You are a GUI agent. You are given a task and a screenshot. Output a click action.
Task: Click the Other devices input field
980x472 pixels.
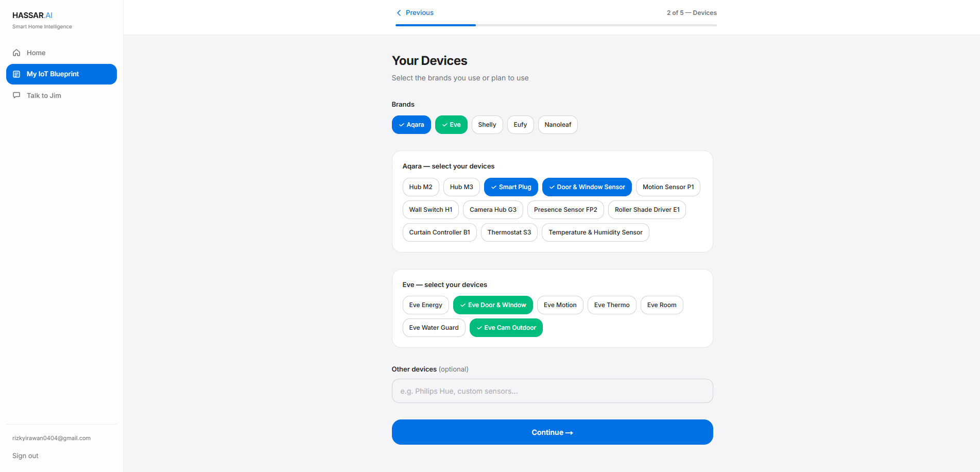[552, 391]
